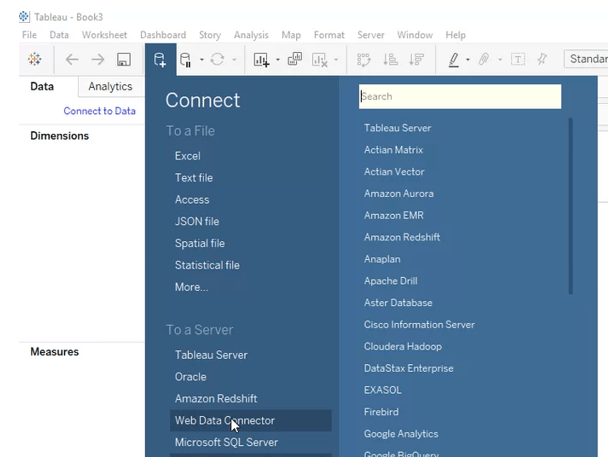Select Actian Matrix in connector list
The width and height of the screenshot is (608, 465).
(393, 150)
